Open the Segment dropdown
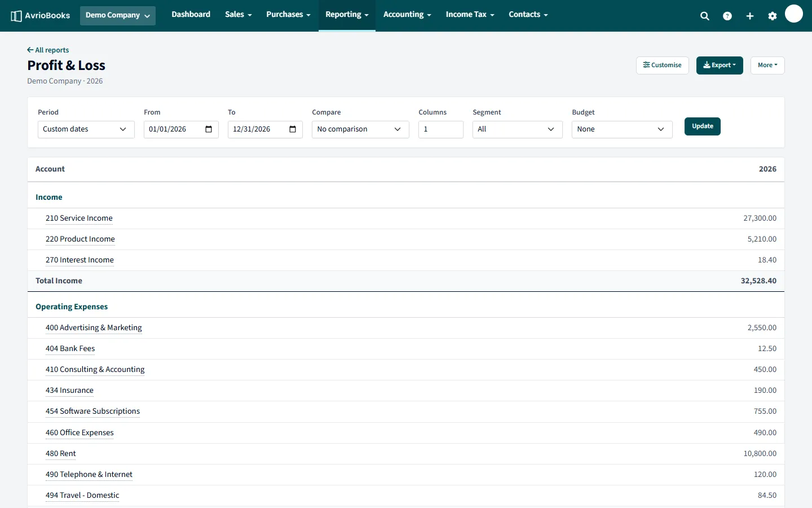This screenshot has height=508, width=812. tap(518, 129)
